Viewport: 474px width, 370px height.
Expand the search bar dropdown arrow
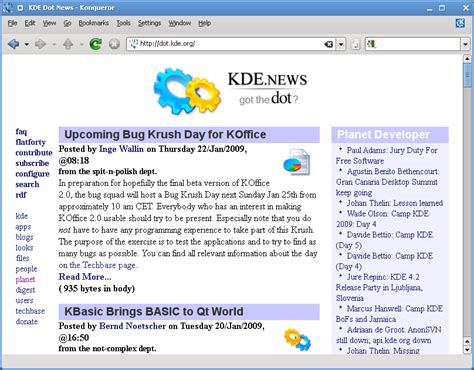pyautogui.click(x=465, y=44)
